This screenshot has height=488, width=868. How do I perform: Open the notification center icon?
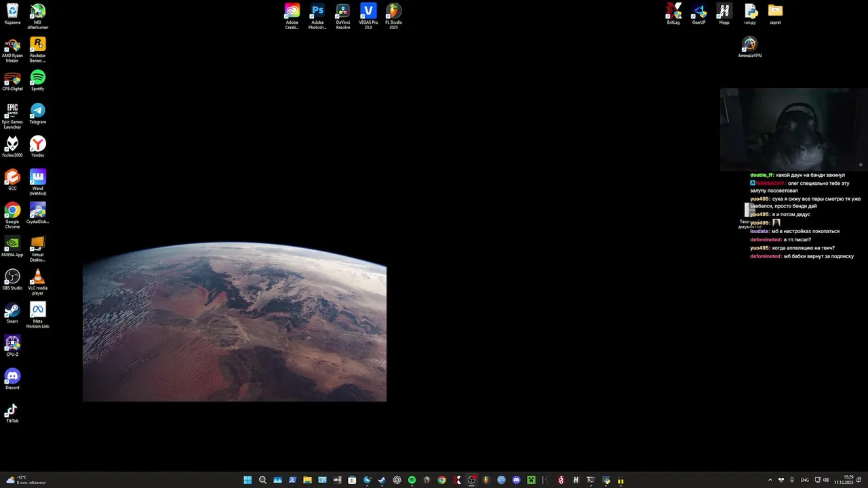point(859,480)
